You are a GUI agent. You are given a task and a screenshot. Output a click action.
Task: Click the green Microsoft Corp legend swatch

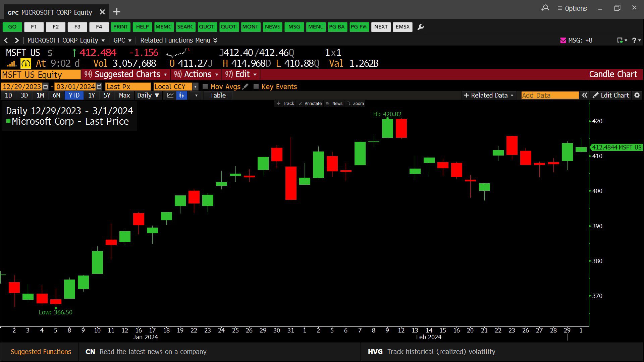pos(8,121)
